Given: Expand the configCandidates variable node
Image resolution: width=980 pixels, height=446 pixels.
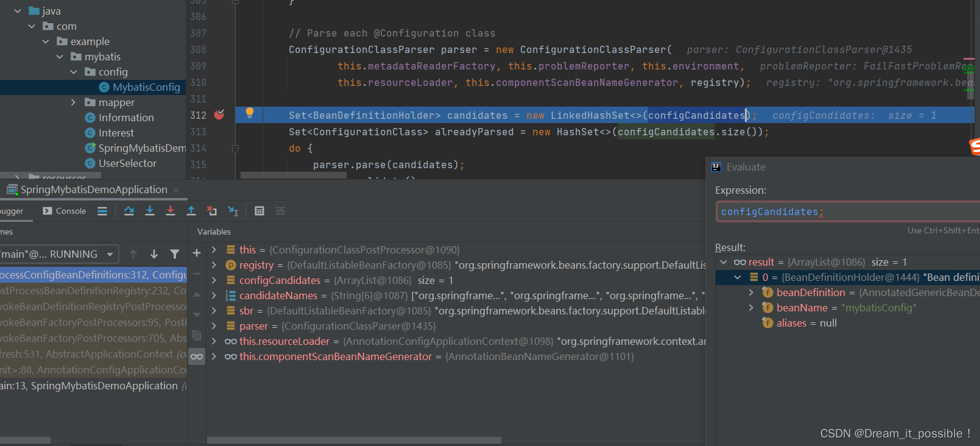Looking at the screenshot, I should pos(214,280).
